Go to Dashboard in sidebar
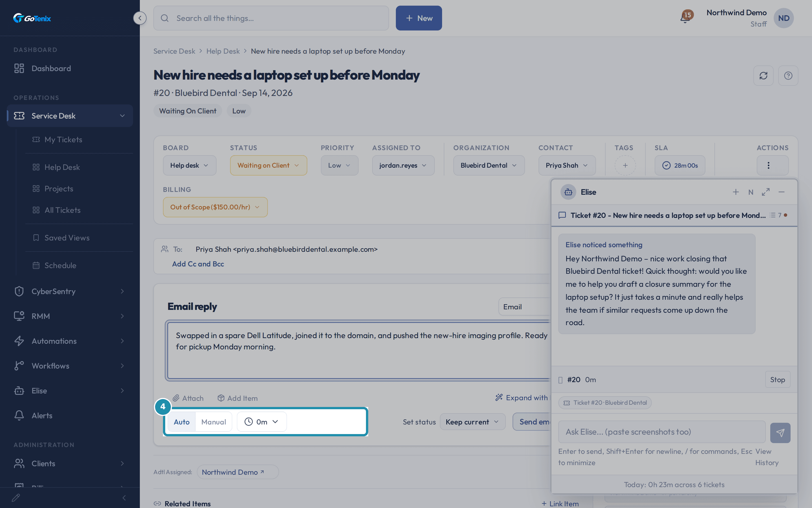The height and width of the screenshot is (508, 812). click(x=70, y=69)
